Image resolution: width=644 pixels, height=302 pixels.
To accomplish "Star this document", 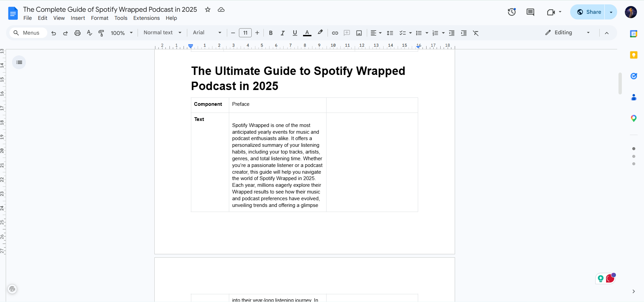I will [x=208, y=9].
